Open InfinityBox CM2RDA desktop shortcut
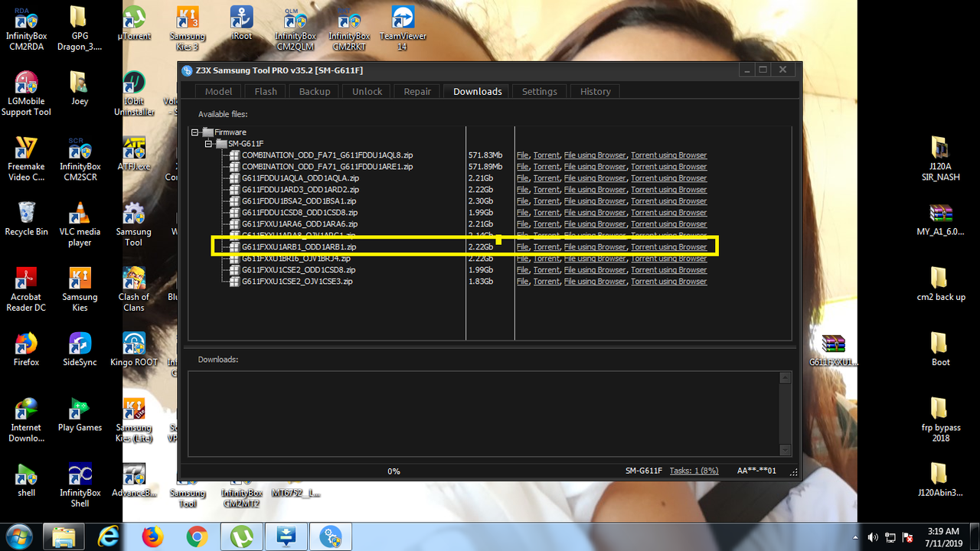The image size is (980, 551). click(x=26, y=29)
